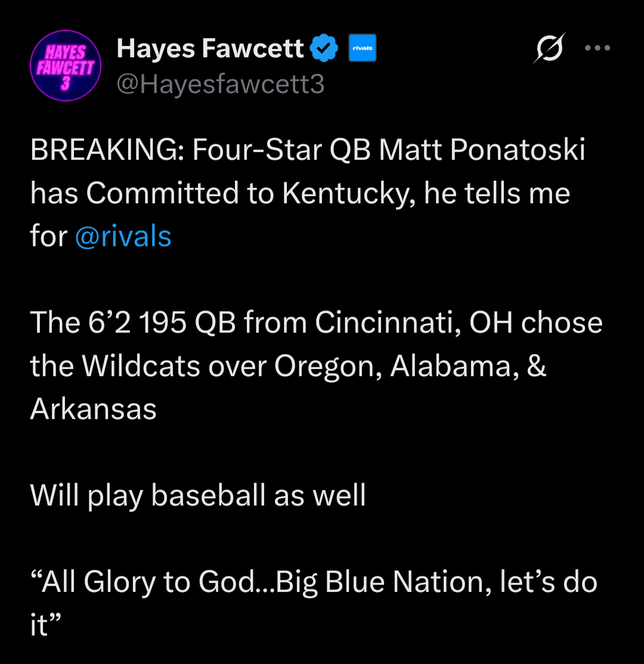
Task: Open the @Hayesfawcett3 handle link
Action: tap(221, 85)
